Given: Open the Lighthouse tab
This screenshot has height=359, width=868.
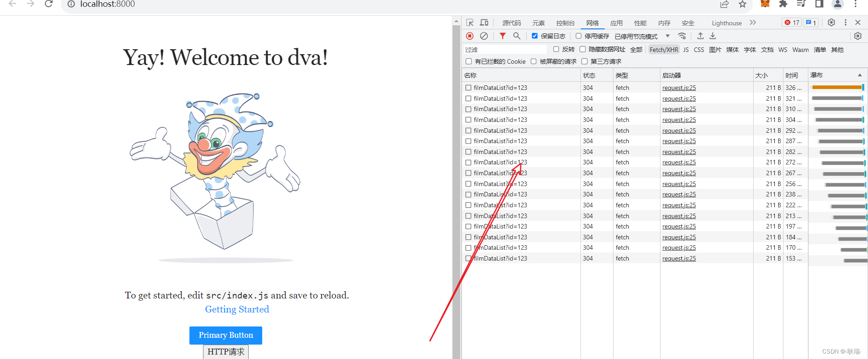Looking at the screenshot, I should pos(726,23).
